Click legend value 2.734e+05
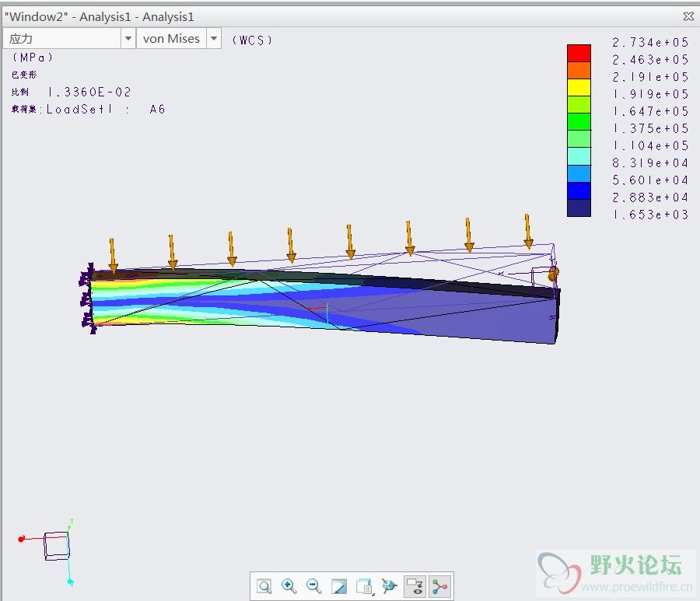This screenshot has height=601, width=700. (x=650, y=43)
